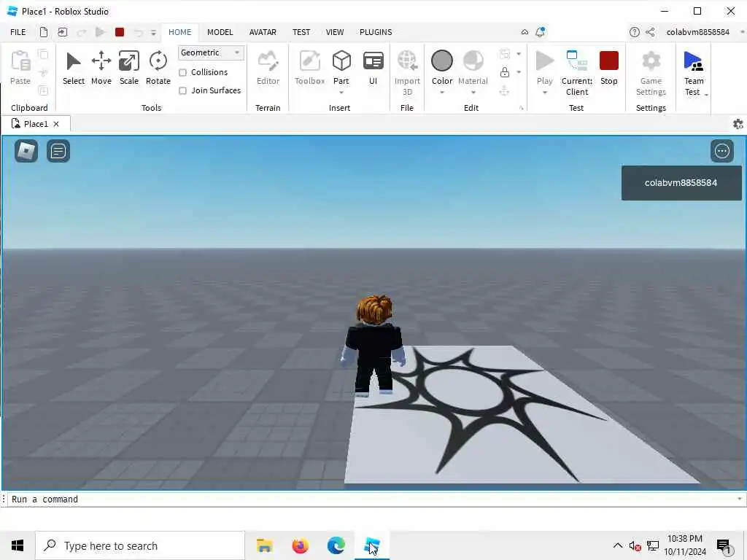Click the share icon near username
This screenshot has height=560, width=747.
[650, 32]
